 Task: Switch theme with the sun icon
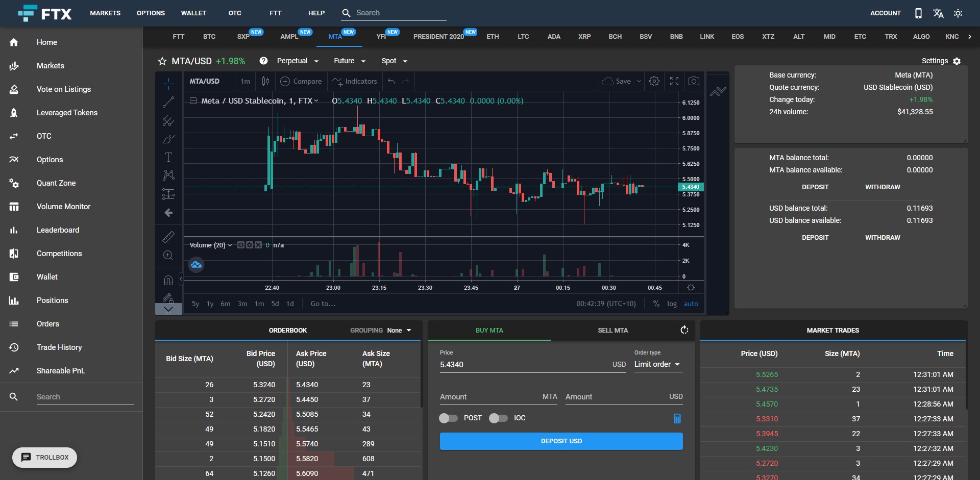pyautogui.click(x=958, y=13)
